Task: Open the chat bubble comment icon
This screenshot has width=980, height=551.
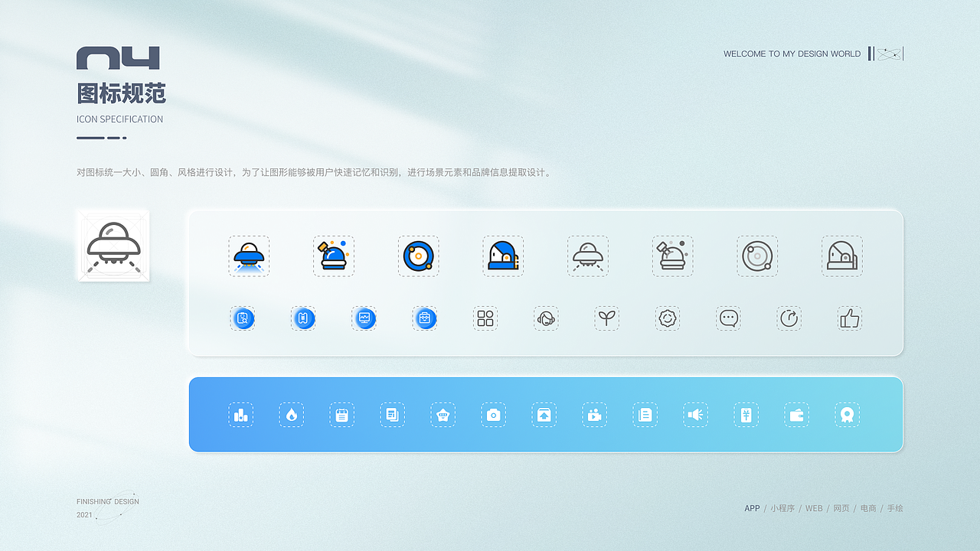Action: [729, 318]
